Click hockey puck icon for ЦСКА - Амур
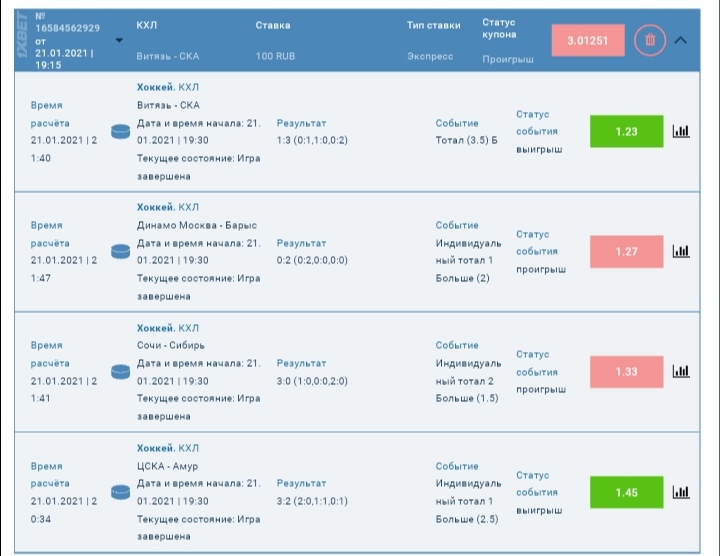The image size is (720, 556). [x=121, y=491]
